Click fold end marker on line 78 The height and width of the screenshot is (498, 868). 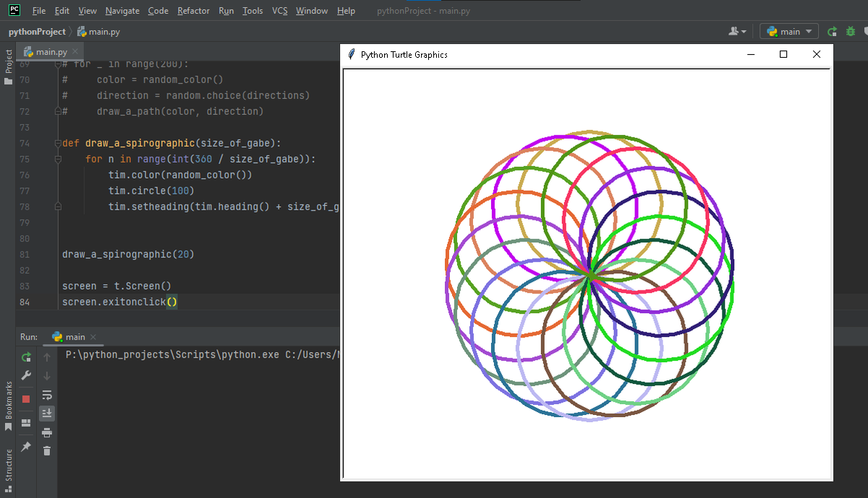(57, 207)
